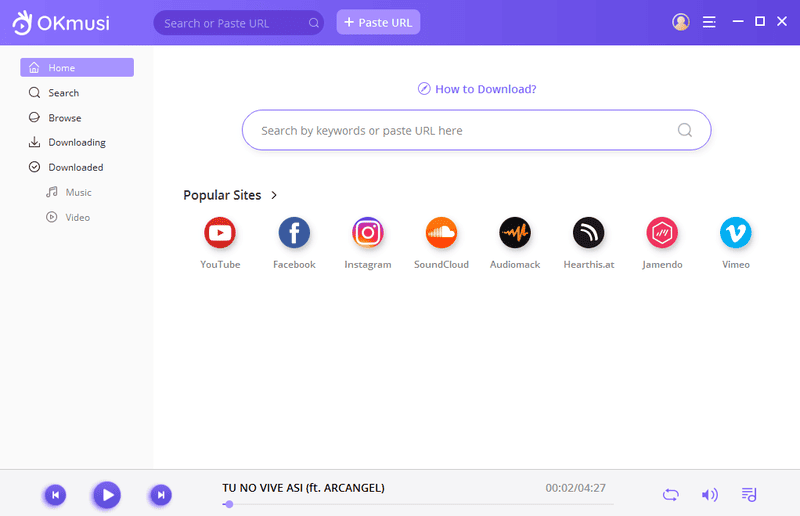Mute the volume speaker icon
The width and height of the screenshot is (800, 516).
click(x=710, y=494)
